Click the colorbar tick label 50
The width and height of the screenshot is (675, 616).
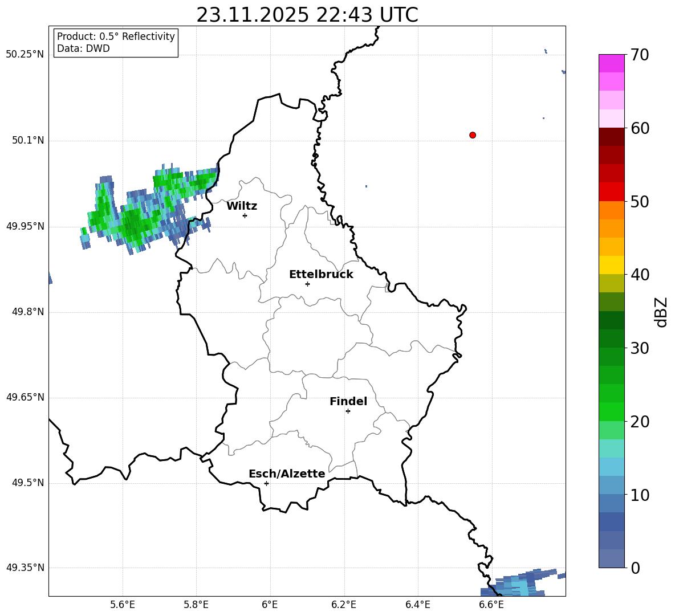[640, 201]
